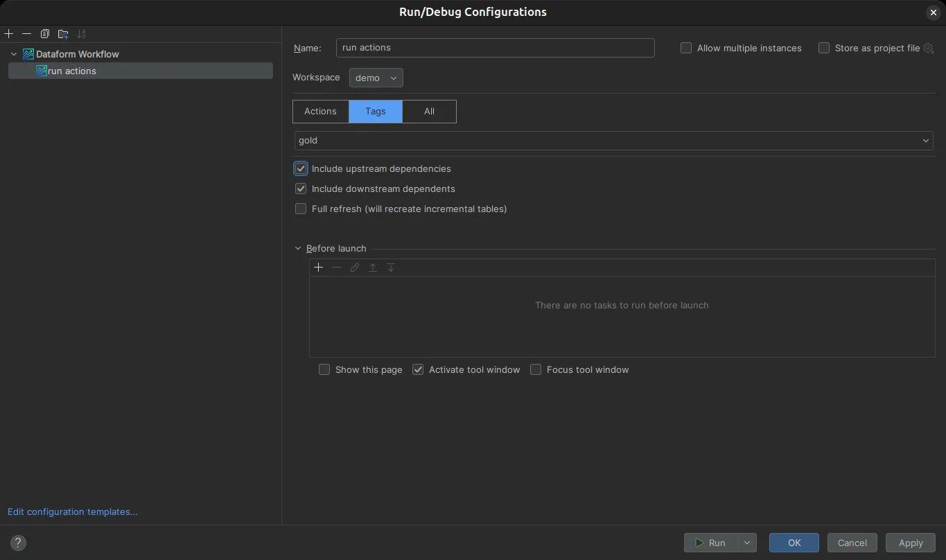
Task: Open the gold tag dropdown
Action: (613, 141)
